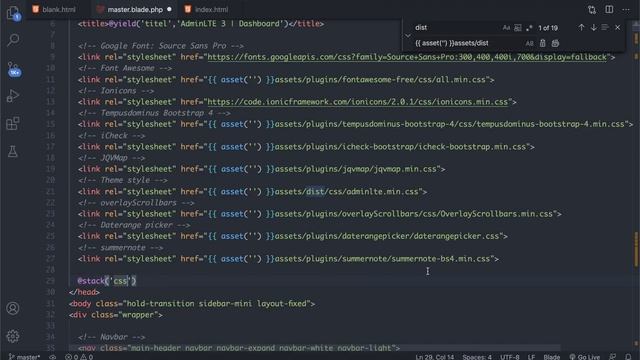The image size is (640, 360).
Task: Change end of line sequence LF
Action: point(531,357)
